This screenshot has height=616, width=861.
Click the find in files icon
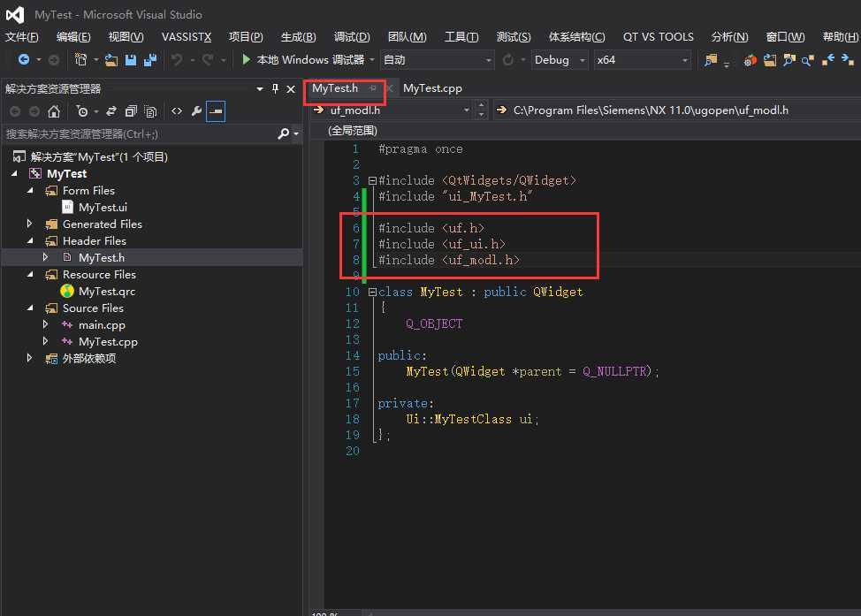(711, 60)
